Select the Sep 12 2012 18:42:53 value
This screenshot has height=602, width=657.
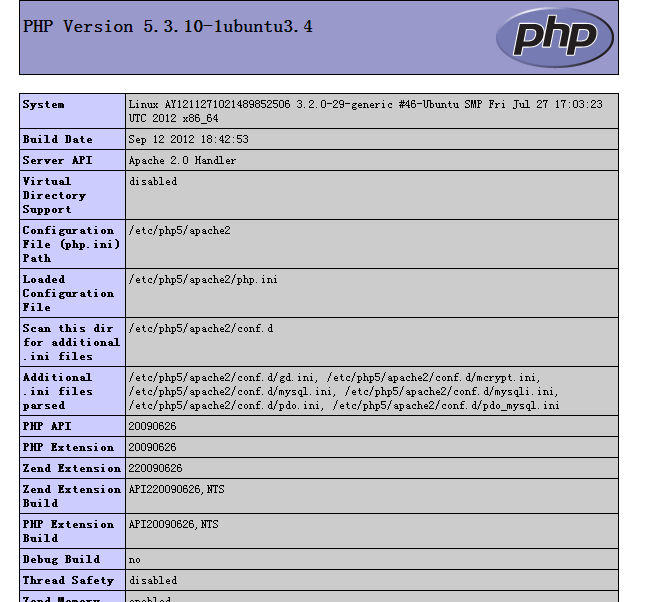tap(189, 140)
